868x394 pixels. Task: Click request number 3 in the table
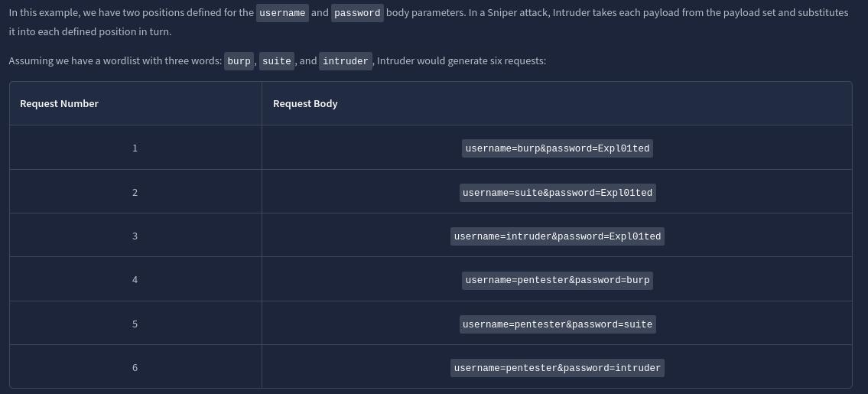click(x=135, y=236)
